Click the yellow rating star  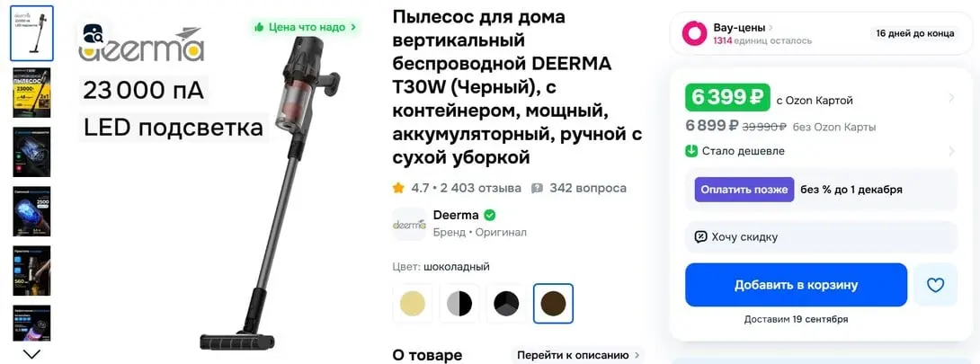(398, 188)
